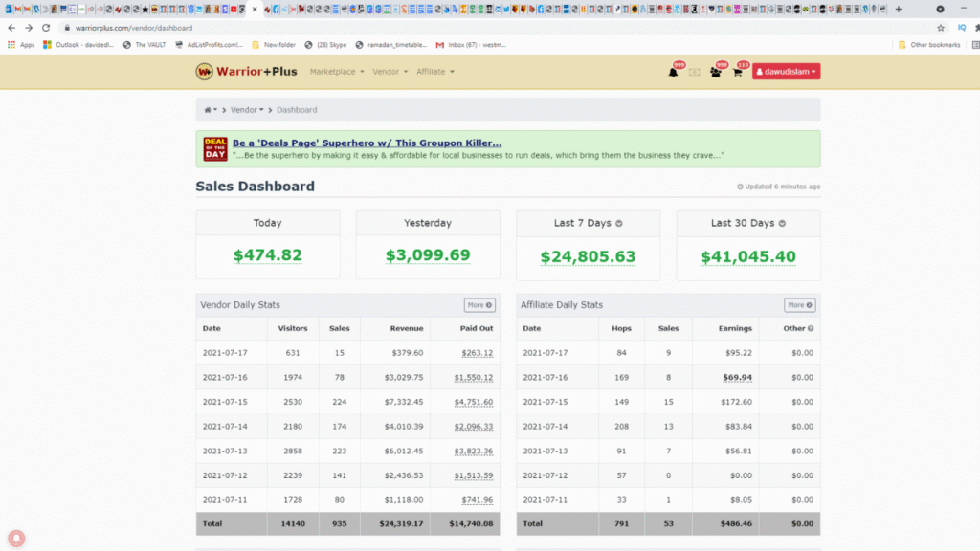Click the shopping cart icon
The width and height of the screenshot is (980, 551).
(x=737, y=73)
